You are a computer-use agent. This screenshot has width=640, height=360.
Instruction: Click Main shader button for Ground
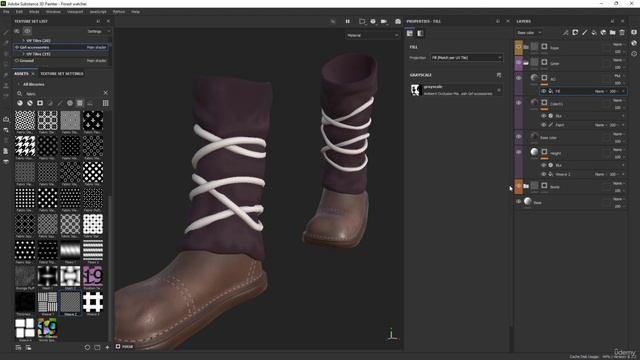pos(96,60)
